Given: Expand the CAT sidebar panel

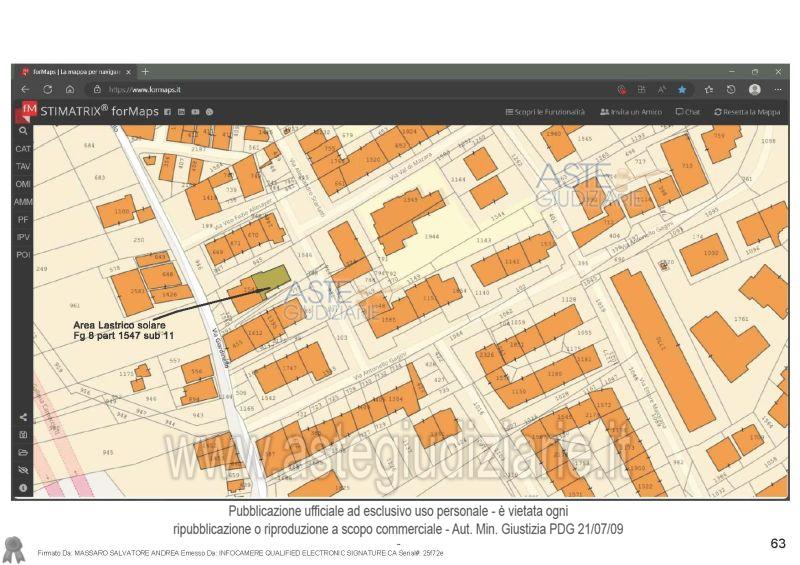Looking at the screenshot, I should click(22, 149).
